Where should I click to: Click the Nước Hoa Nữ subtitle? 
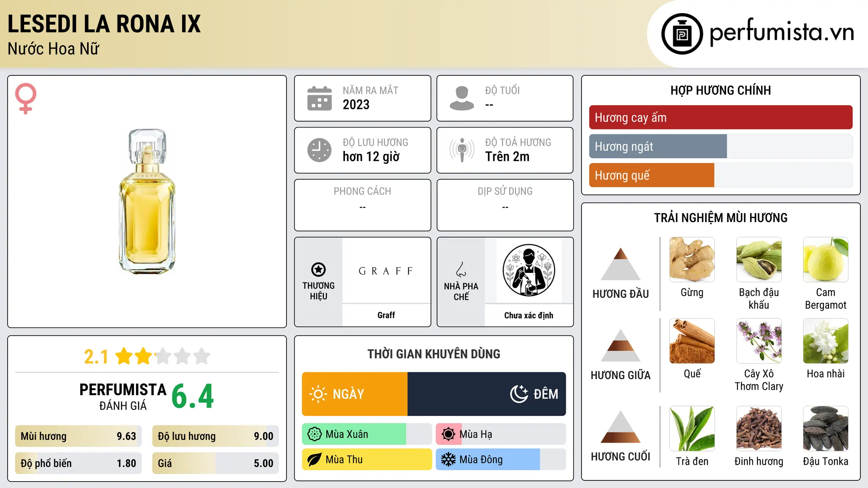[x=53, y=49]
